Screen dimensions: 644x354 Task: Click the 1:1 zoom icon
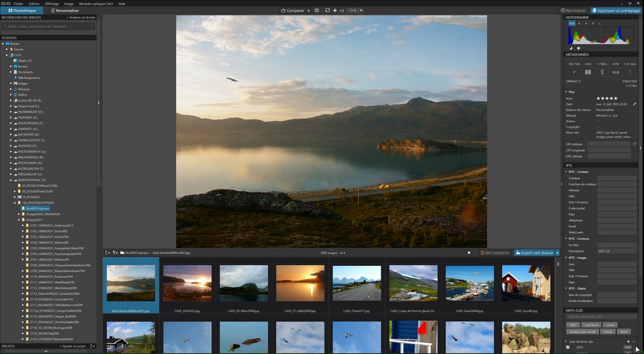tap(342, 10)
